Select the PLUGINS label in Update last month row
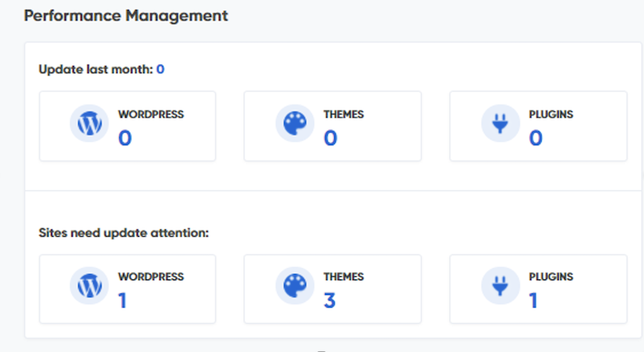The width and height of the screenshot is (644, 352). (551, 114)
